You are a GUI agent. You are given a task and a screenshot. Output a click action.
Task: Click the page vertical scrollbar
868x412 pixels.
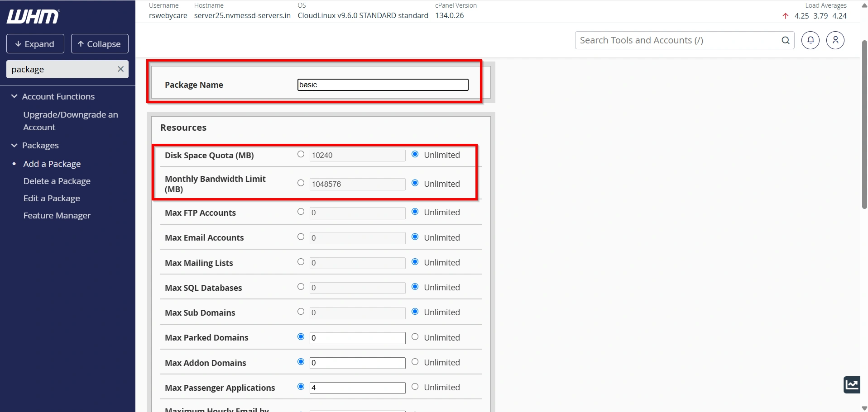(x=864, y=124)
